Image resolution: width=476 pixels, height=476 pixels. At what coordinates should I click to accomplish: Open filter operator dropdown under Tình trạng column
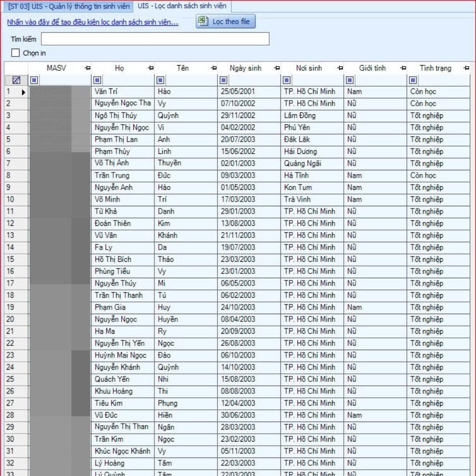pyautogui.click(x=413, y=80)
